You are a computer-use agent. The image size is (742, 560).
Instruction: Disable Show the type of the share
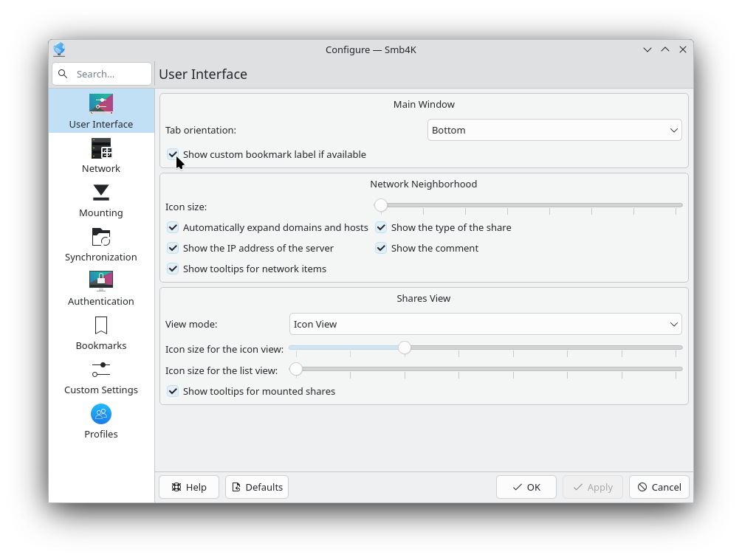(x=381, y=227)
